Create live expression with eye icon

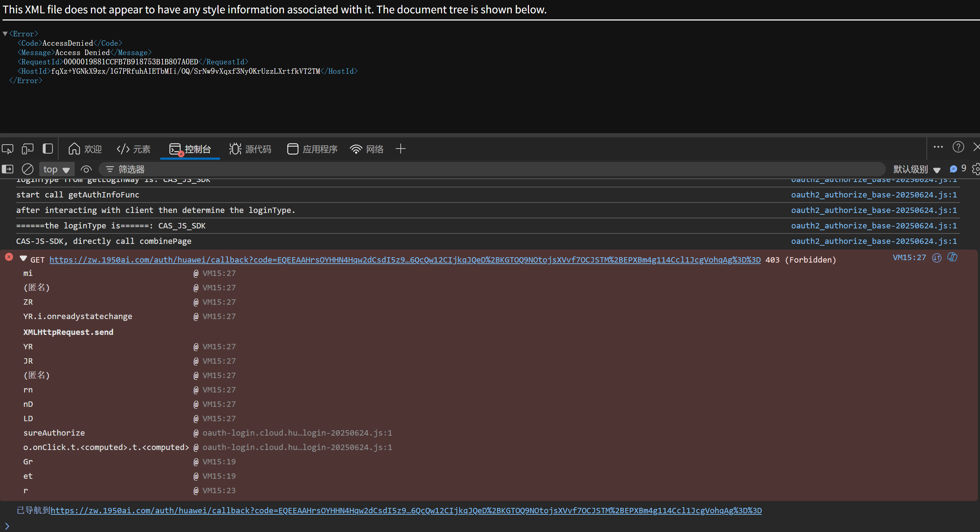click(x=86, y=169)
